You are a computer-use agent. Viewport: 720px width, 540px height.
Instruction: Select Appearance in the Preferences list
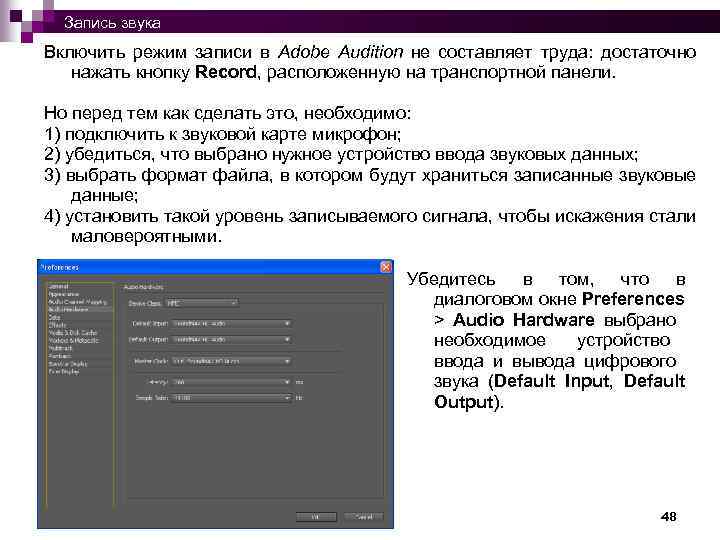pos(64,294)
